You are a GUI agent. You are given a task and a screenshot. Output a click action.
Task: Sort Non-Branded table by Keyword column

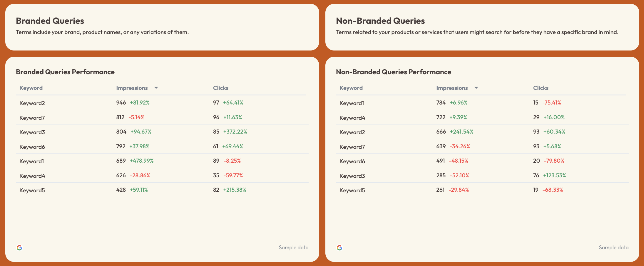[351, 88]
